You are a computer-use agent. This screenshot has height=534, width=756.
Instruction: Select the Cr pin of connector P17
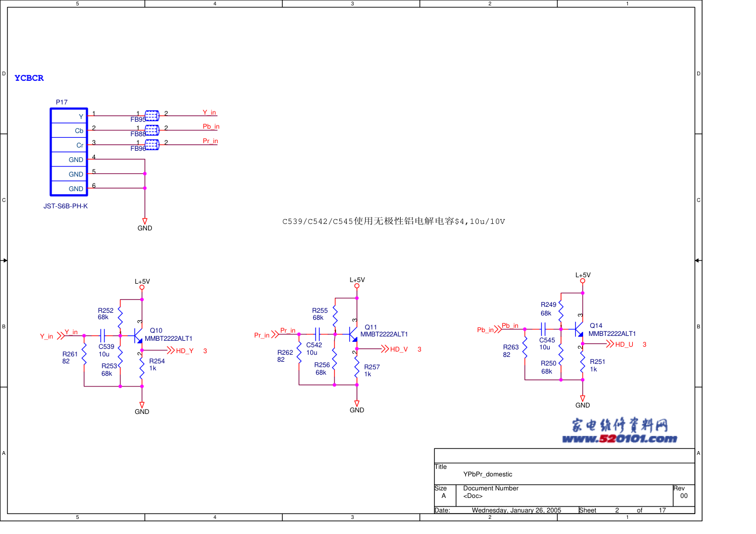point(69,145)
